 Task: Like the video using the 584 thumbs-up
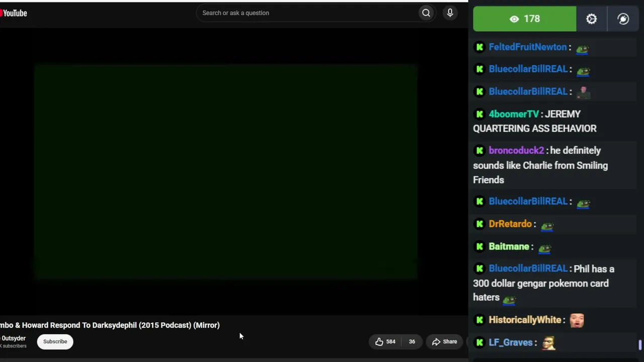coord(385,341)
